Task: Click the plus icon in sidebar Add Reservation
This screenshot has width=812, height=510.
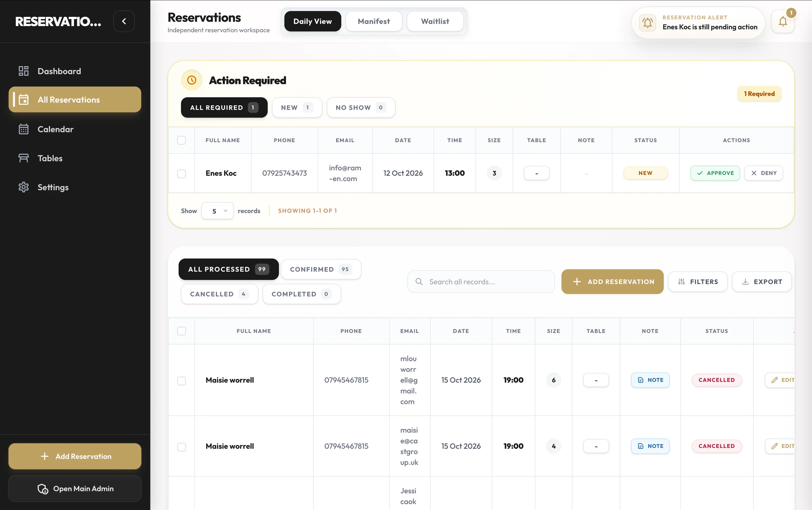Action: 44,456
